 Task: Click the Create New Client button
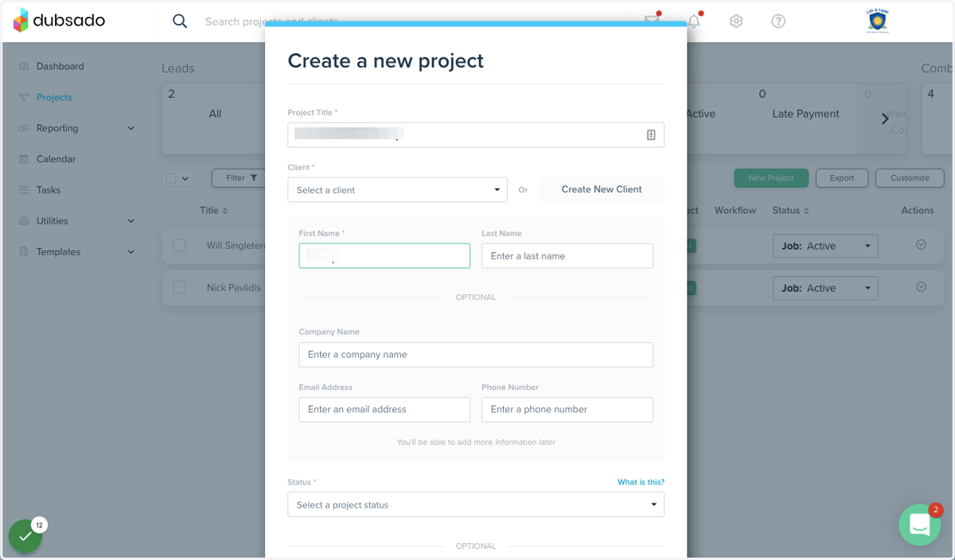(602, 189)
